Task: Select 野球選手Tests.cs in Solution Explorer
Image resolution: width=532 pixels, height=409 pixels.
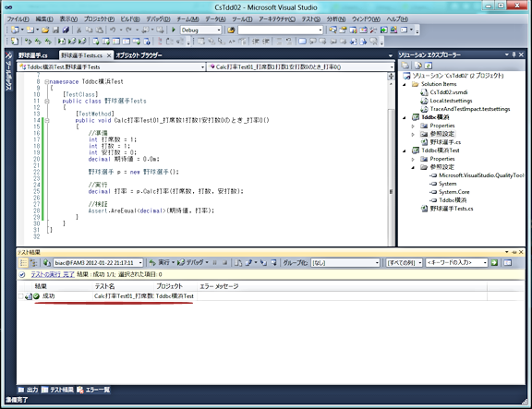Action: [452, 209]
